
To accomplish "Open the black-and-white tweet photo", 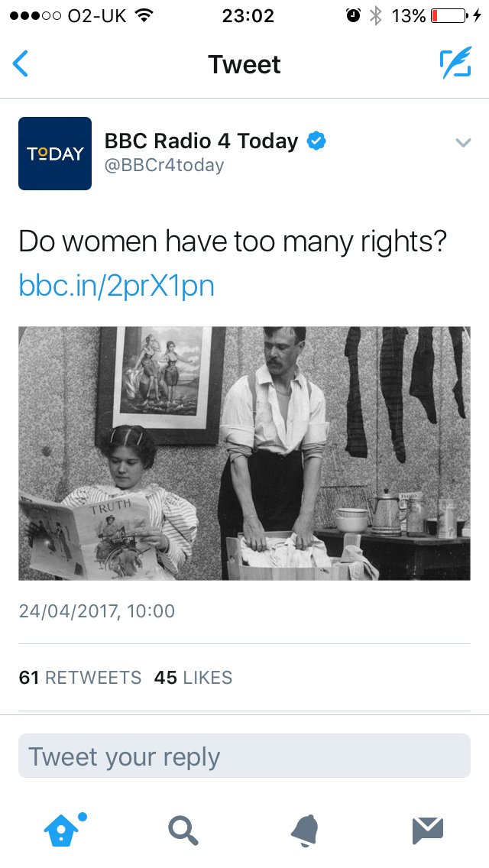I will click(244, 453).
